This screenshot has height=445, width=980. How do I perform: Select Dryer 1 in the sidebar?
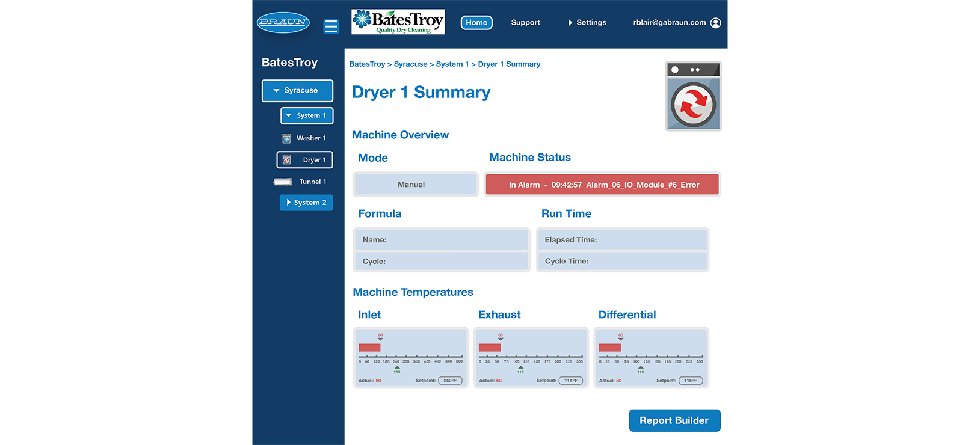304,160
